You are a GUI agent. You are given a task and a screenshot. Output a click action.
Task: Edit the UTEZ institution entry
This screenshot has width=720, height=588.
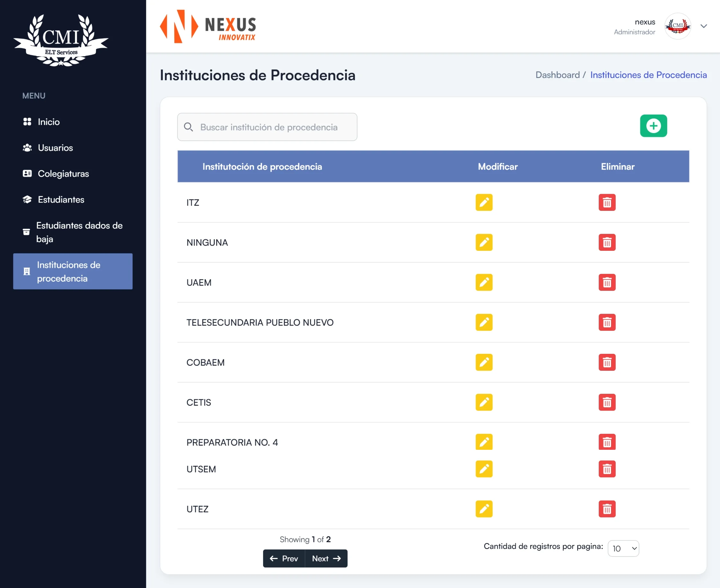pyautogui.click(x=484, y=509)
